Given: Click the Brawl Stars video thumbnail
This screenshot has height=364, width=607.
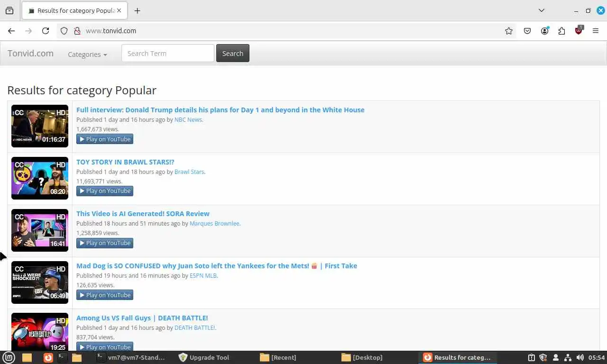Looking at the screenshot, I should point(40,178).
